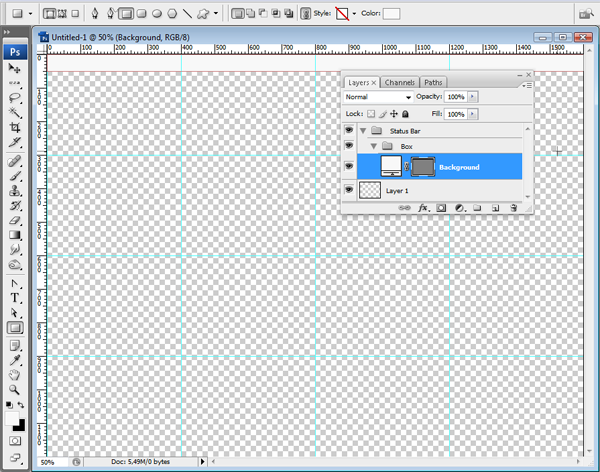Image resolution: width=600 pixels, height=472 pixels.
Task: Toggle lock transparent pixels
Action: [371, 114]
